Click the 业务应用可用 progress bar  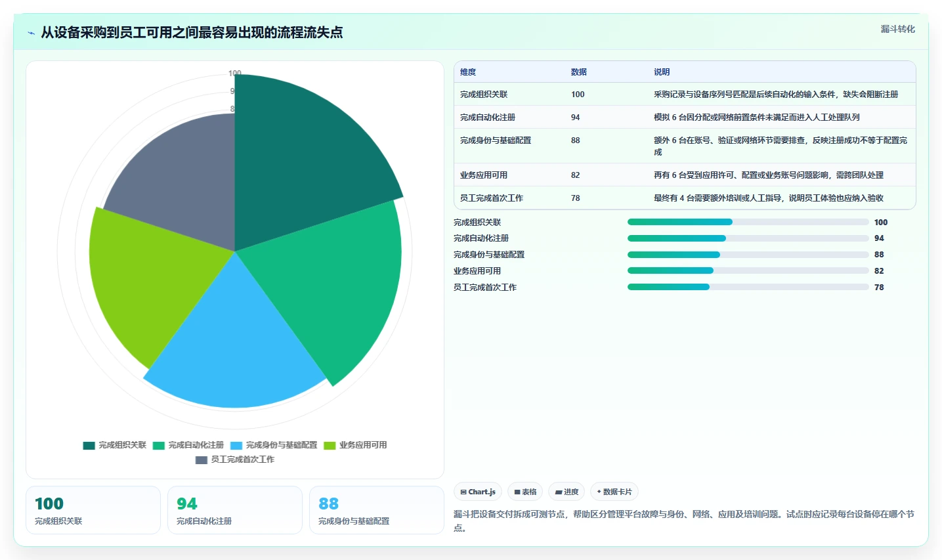coord(748,270)
